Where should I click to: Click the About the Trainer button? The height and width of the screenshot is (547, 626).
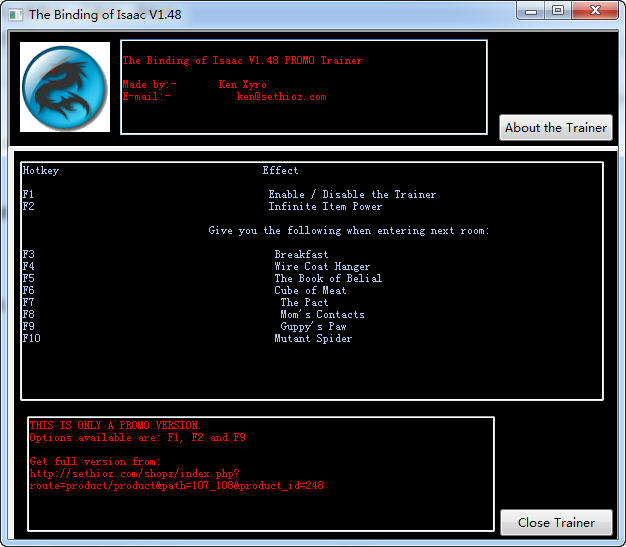[x=556, y=127]
